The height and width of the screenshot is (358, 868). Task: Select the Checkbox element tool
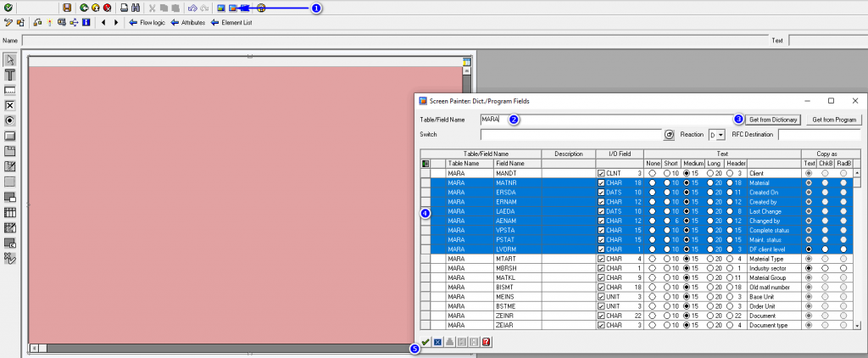pos(10,105)
